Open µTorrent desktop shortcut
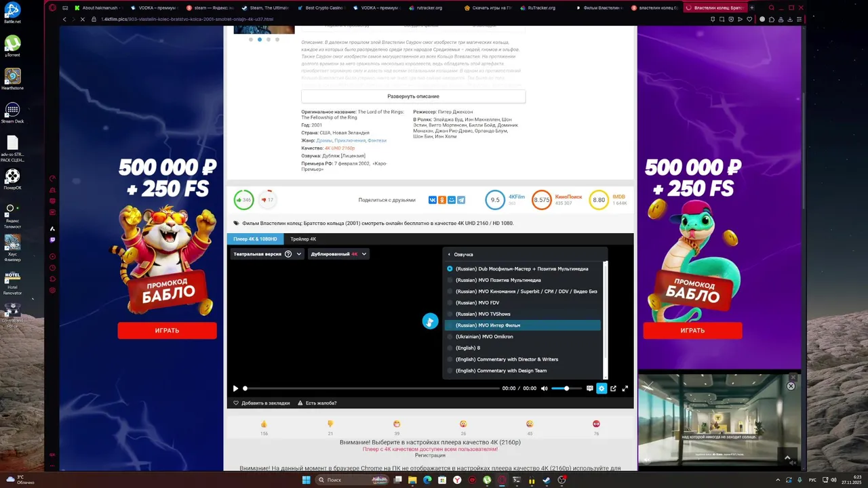 12,45
